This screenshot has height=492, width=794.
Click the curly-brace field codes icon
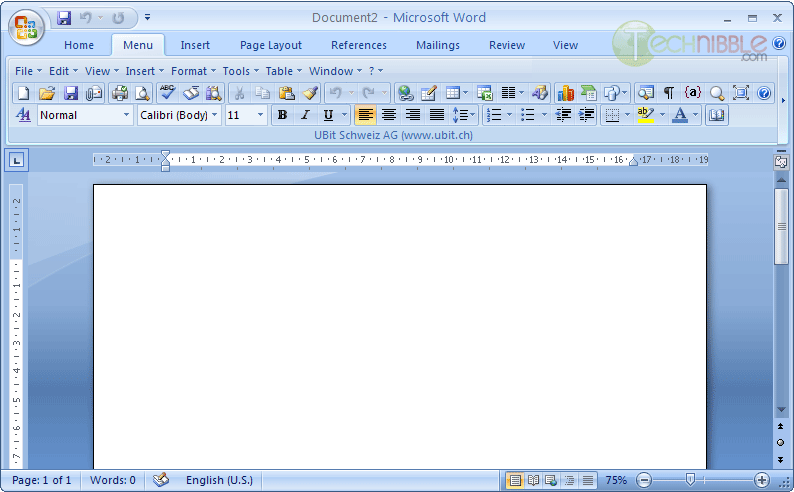(692, 93)
